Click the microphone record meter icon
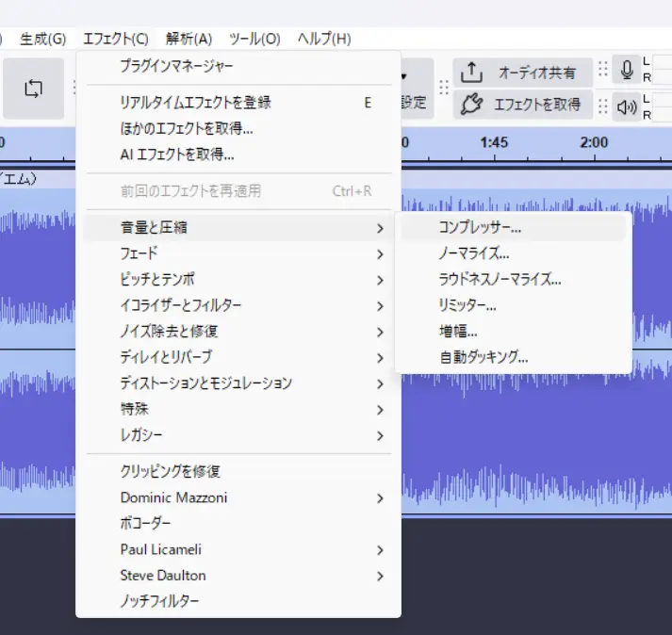Image resolution: width=672 pixels, height=635 pixels. [x=627, y=71]
